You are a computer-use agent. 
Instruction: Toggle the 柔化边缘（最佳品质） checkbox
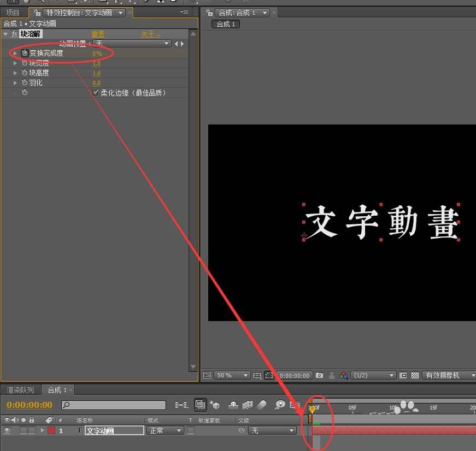[x=96, y=92]
